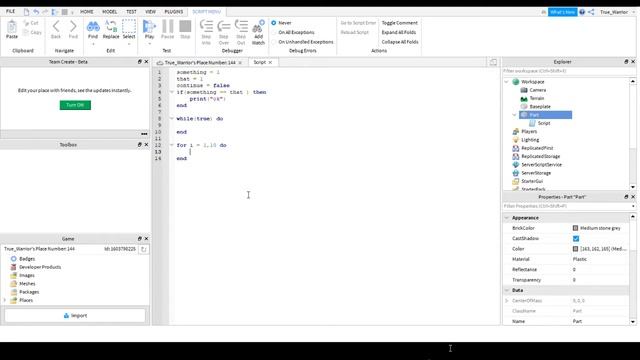The width and height of the screenshot is (640, 360).
Task: Expand the Places folder in Game panel
Action: tap(5, 300)
